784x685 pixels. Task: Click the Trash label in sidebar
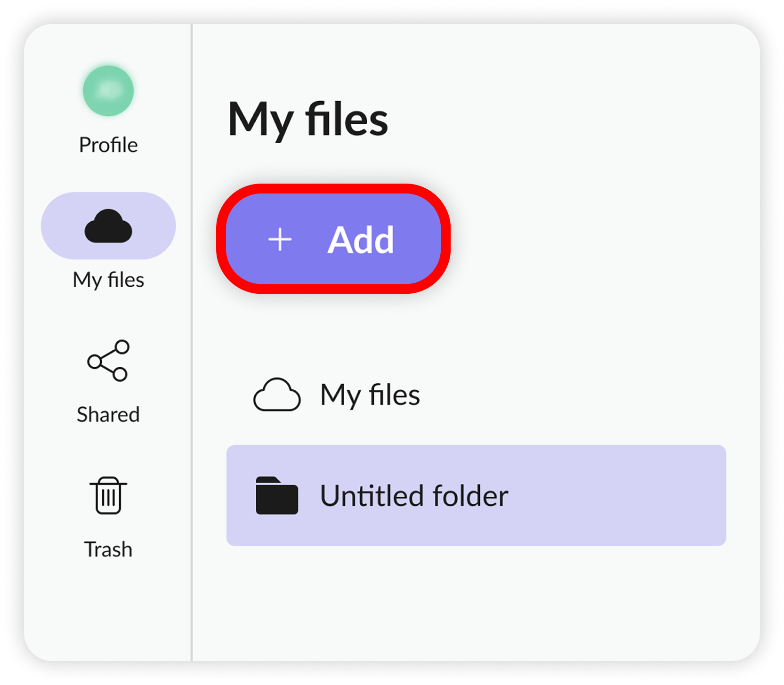coord(108,549)
